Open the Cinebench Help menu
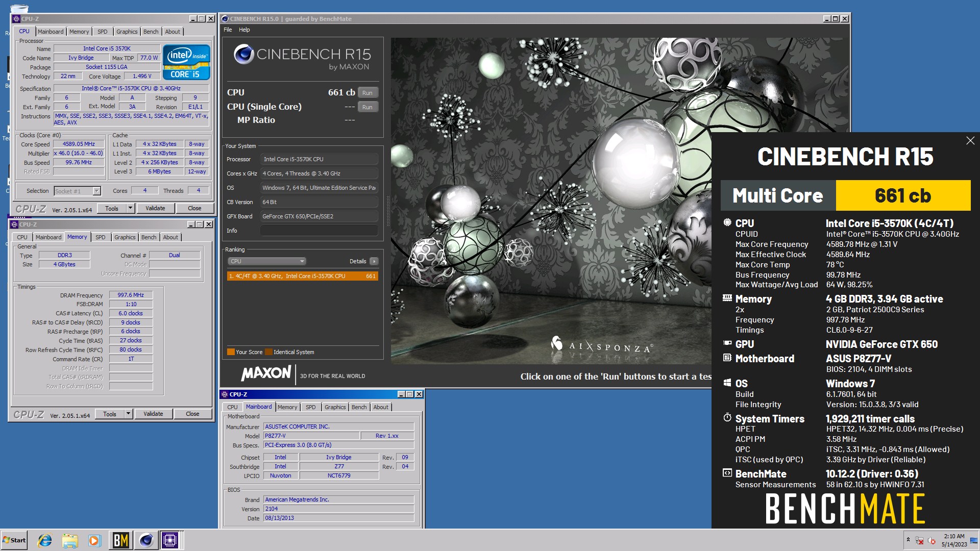This screenshot has width=980, height=551. click(244, 30)
